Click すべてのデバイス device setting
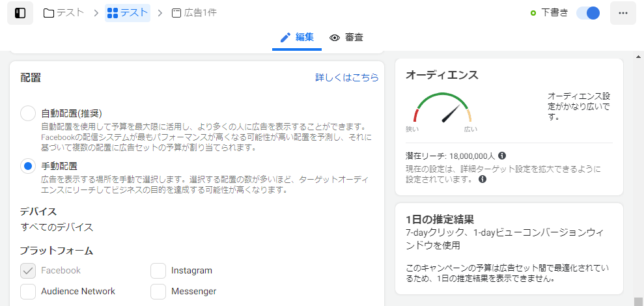 57,227
